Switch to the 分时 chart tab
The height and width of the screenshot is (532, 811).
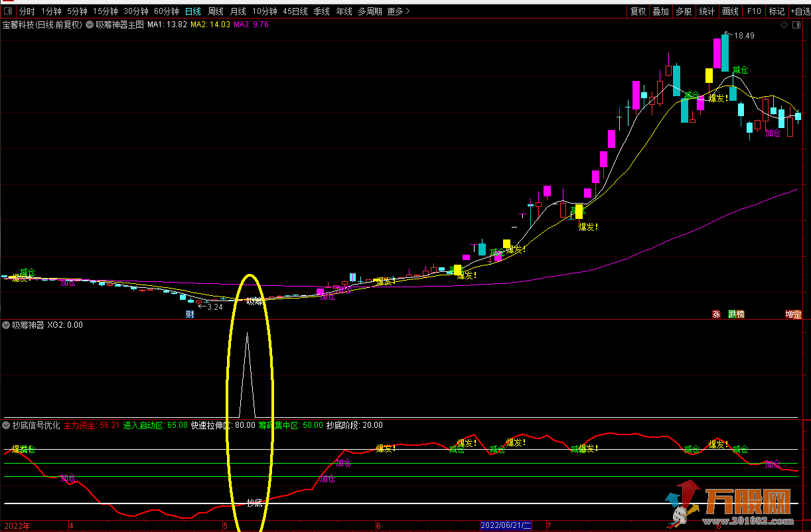27,11
